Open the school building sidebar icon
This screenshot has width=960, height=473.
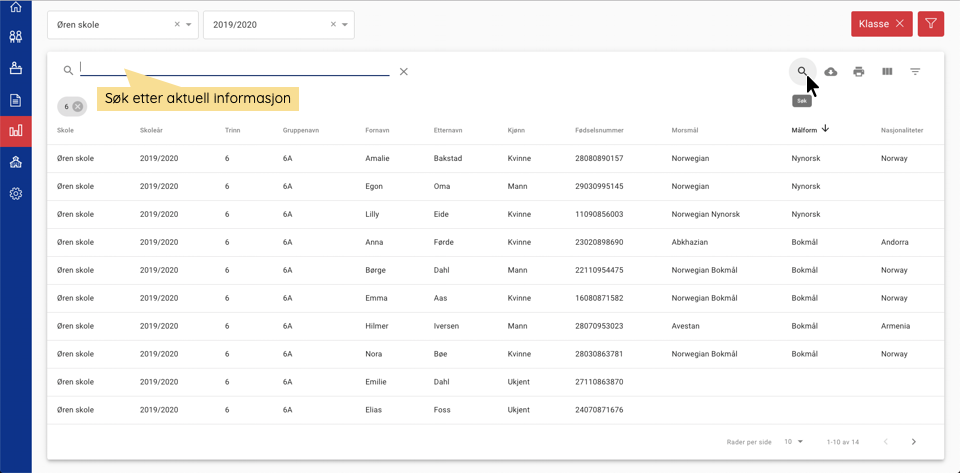coord(16,162)
